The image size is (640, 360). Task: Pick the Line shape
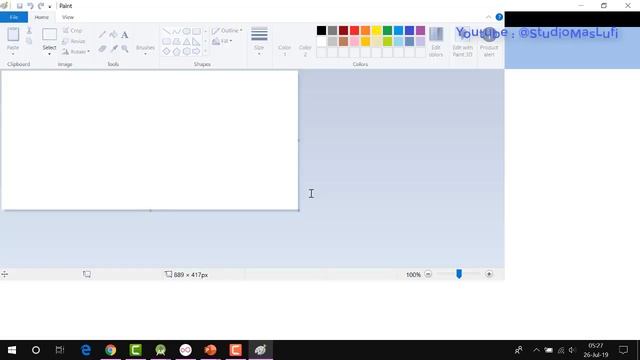click(x=167, y=31)
